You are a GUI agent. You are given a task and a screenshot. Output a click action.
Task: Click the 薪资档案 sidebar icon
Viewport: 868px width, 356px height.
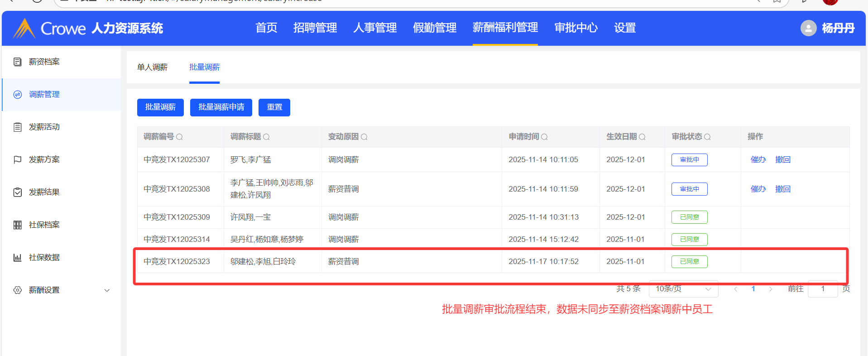(x=18, y=62)
